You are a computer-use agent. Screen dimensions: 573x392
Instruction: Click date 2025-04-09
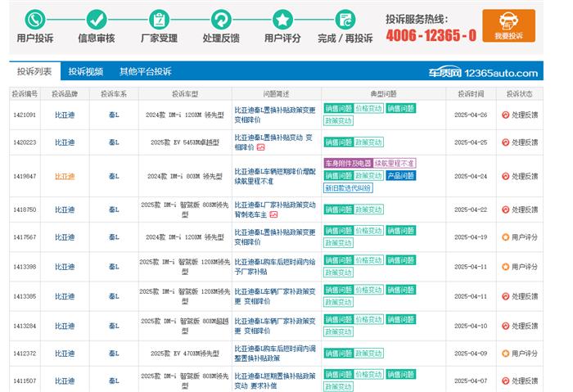tap(471, 354)
